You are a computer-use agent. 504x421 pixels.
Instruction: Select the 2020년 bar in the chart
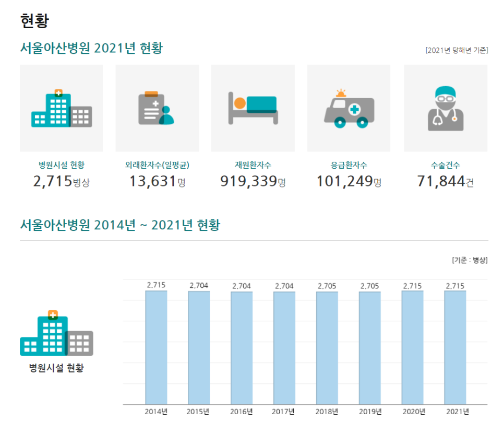pos(412,347)
